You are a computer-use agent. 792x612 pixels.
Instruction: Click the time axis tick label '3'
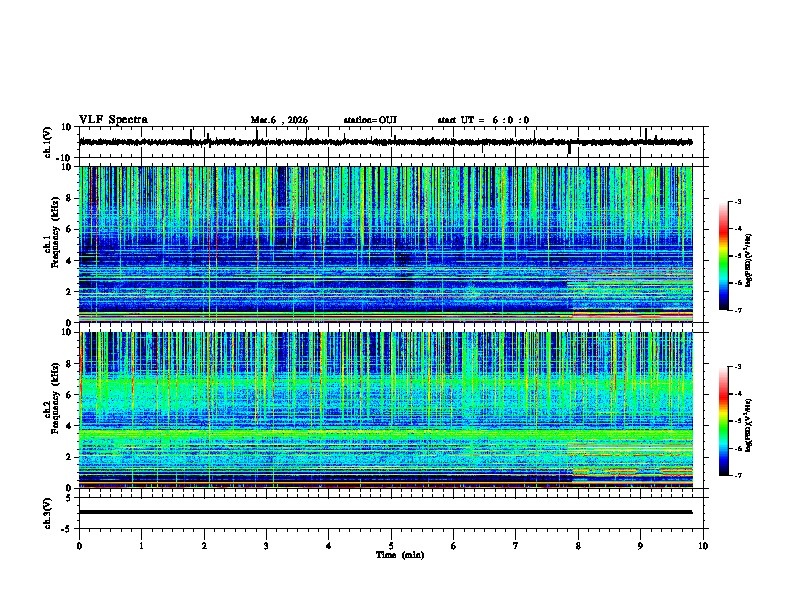(x=266, y=546)
